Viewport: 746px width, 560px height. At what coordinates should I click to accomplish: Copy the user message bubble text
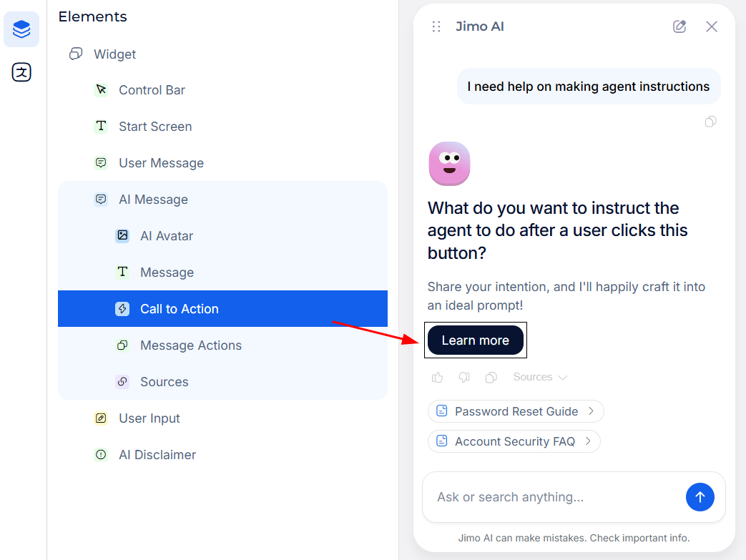(710, 122)
